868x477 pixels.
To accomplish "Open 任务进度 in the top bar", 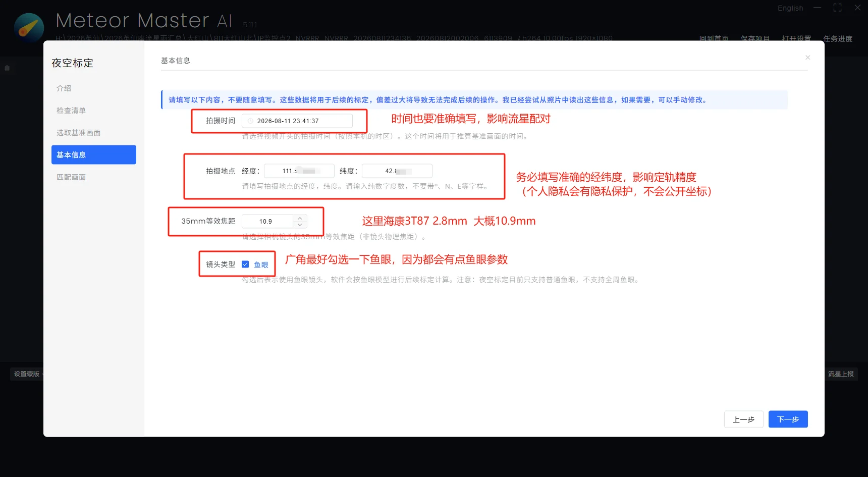I will tap(838, 38).
